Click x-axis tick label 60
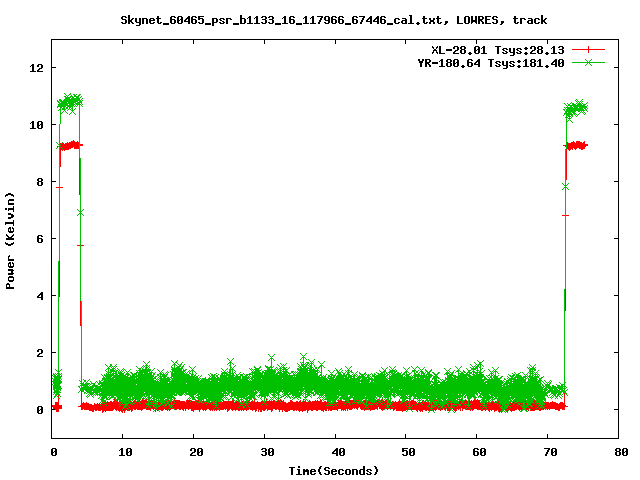 pos(480,452)
